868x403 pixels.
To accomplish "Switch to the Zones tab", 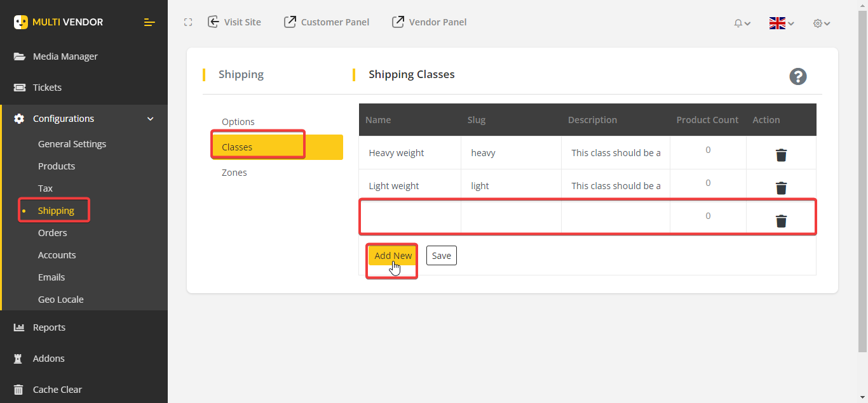I will [234, 172].
